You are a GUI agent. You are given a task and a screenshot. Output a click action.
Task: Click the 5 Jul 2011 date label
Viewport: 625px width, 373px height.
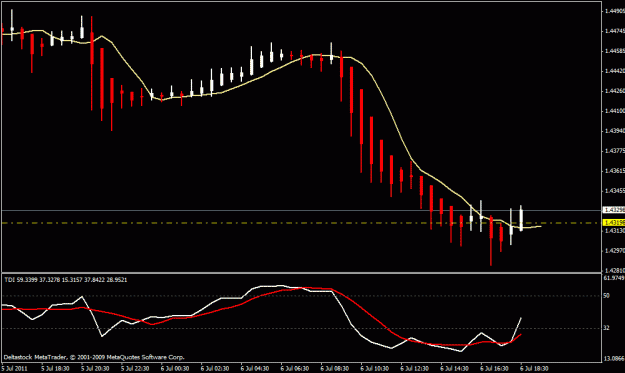(15, 369)
